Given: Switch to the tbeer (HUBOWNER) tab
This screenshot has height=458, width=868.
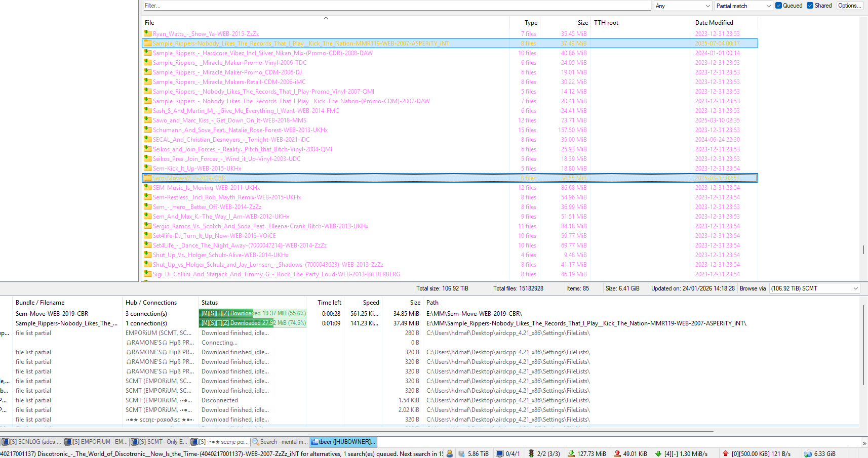Looking at the screenshot, I should [x=343, y=442].
